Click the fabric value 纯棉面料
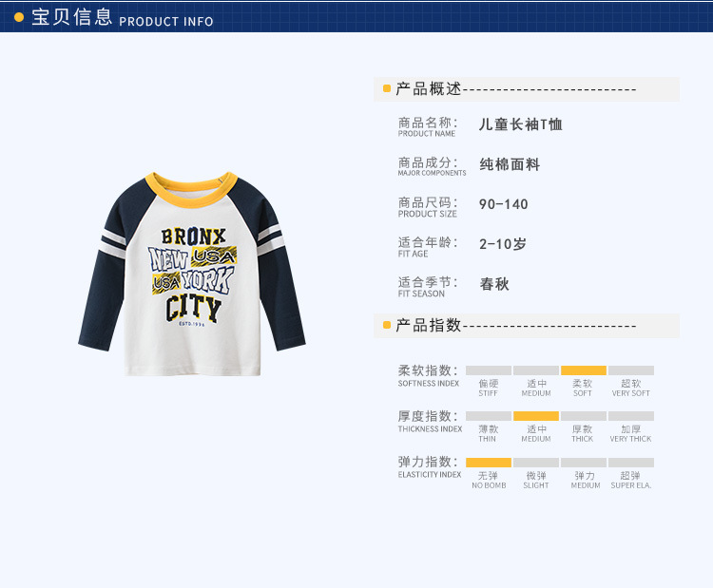 510,164
